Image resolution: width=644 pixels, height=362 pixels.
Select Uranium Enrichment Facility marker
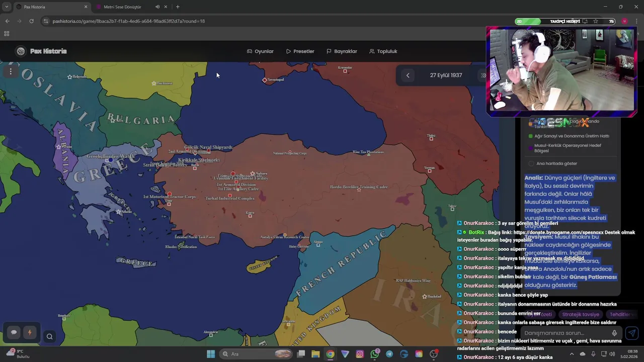(x=240, y=178)
